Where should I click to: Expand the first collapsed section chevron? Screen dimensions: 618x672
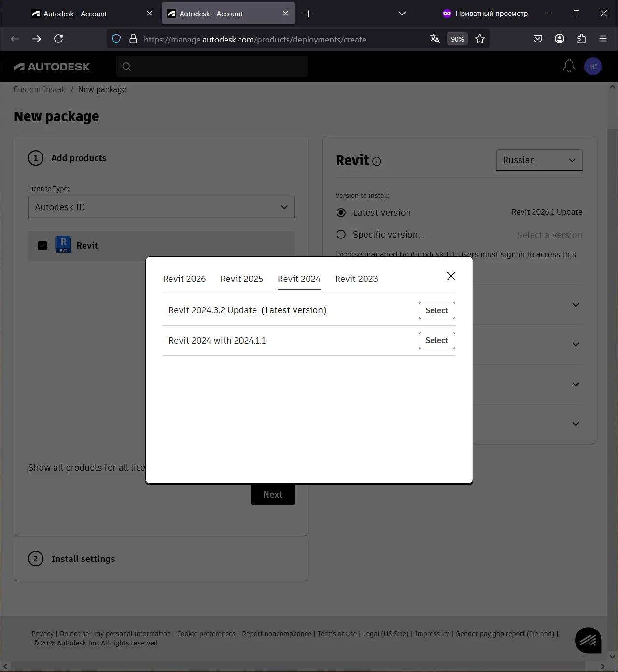(576, 305)
